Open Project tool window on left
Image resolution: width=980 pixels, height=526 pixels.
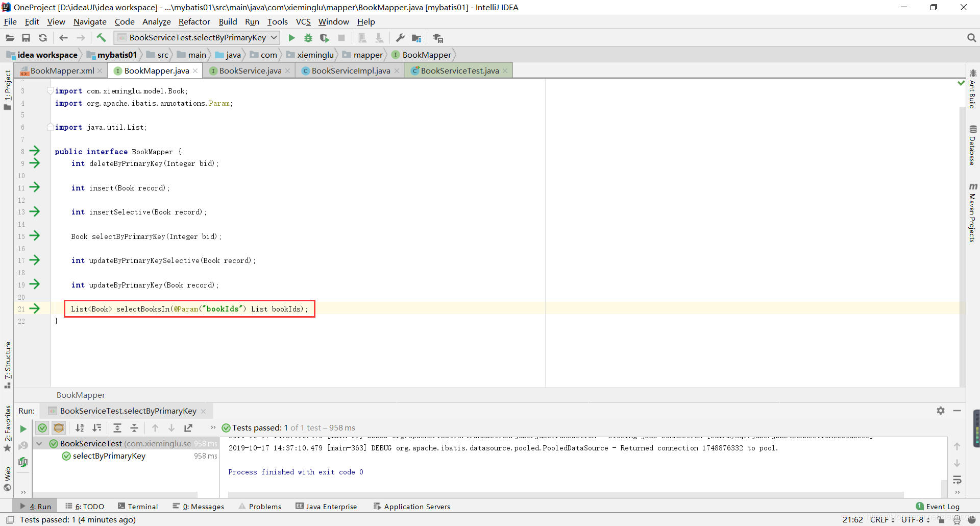[x=7, y=89]
